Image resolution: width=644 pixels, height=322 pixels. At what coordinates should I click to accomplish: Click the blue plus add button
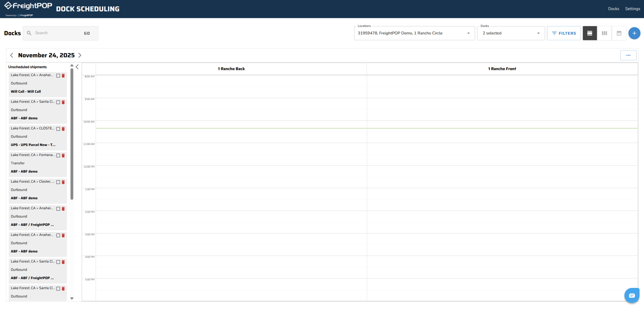click(634, 33)
